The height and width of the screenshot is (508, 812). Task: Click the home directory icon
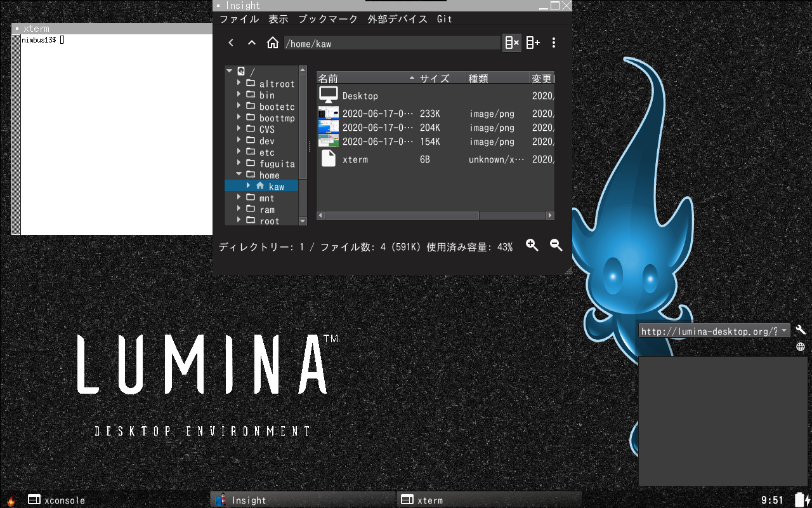[x=273, y=43]
